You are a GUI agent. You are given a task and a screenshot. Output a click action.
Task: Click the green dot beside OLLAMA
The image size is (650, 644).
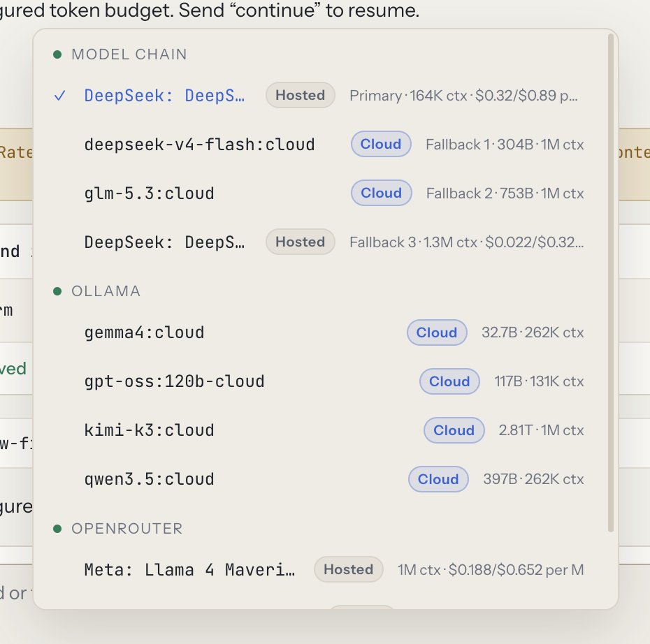57,291
